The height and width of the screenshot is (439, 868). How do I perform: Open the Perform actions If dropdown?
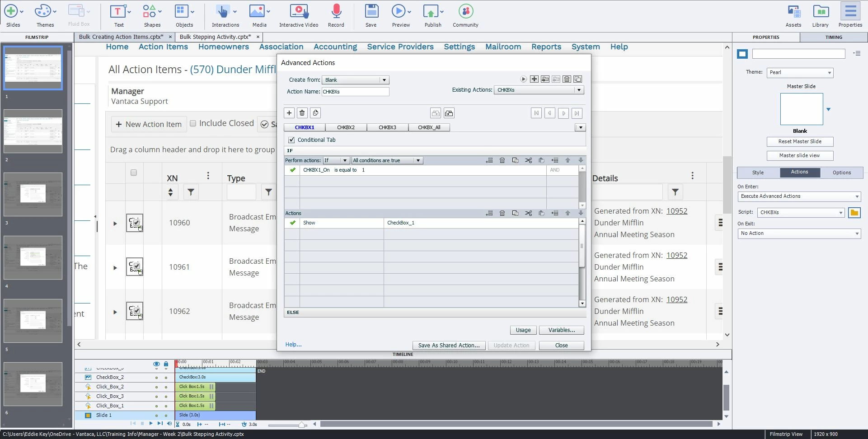point(336,160)
